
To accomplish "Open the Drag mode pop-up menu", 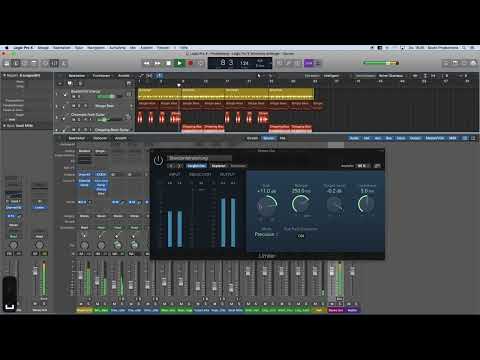I will (x=393, y=76).
